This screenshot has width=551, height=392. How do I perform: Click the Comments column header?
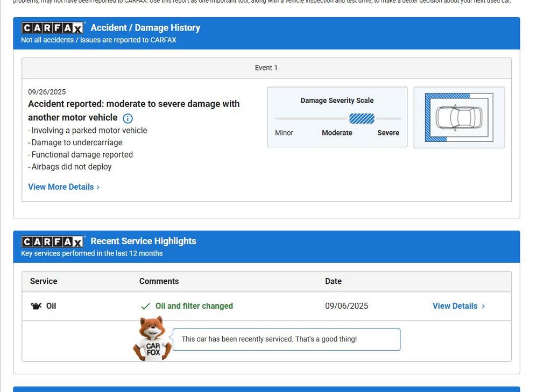tap(159, 281)
